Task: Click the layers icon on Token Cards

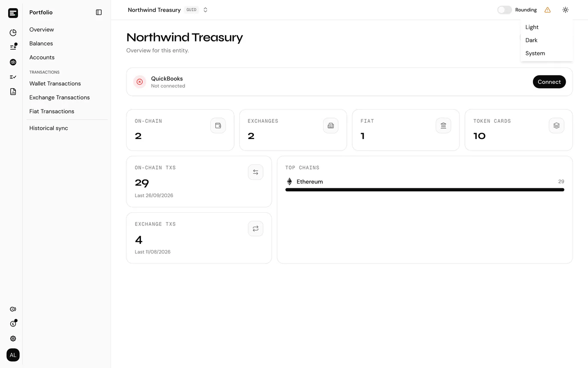Action: point(556,125)
